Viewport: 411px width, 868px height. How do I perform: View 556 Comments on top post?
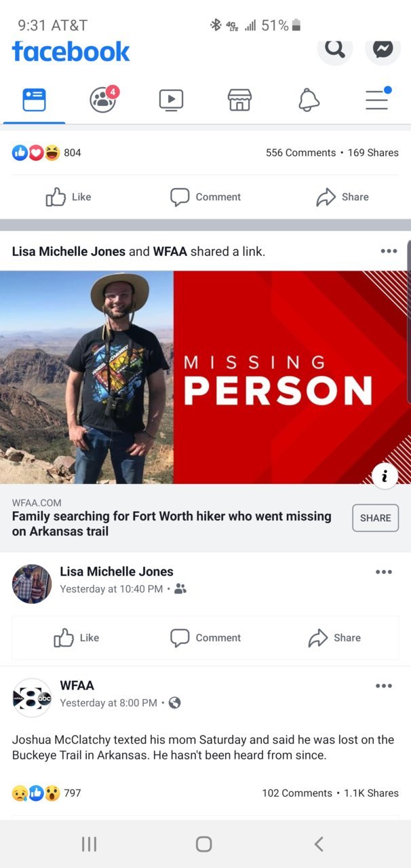[300, 153]
